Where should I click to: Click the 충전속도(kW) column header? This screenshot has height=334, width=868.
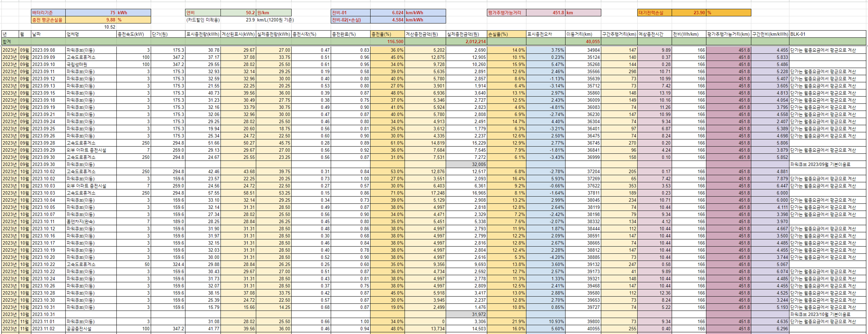pos(133,34)
